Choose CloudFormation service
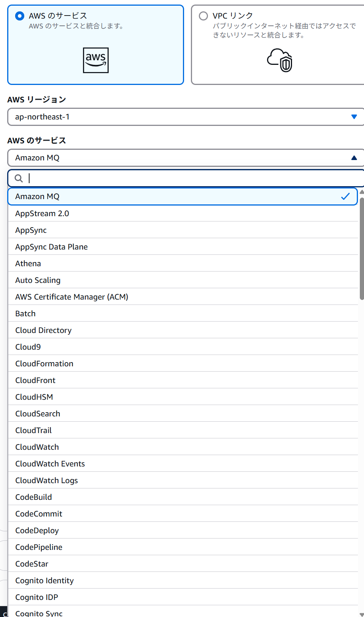Screen dimensions: 364x617 tap(183, 364)
